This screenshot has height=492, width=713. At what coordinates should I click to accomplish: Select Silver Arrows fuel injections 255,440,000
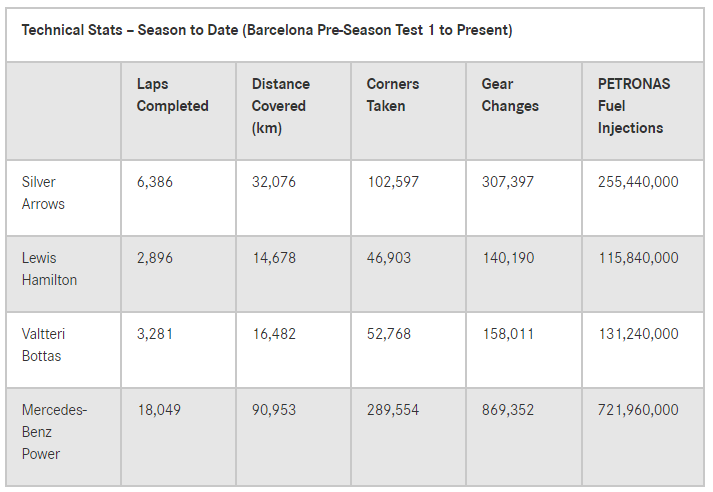[638, 182]
